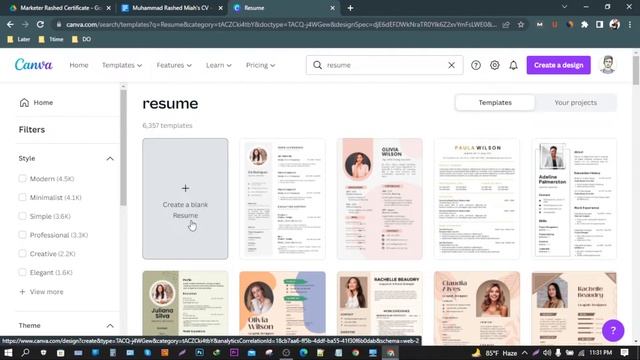Image resolution: width=640 pixels, height=360 pixels.
Task: Close the Resume browser tab
Action: tap(332, 8)
